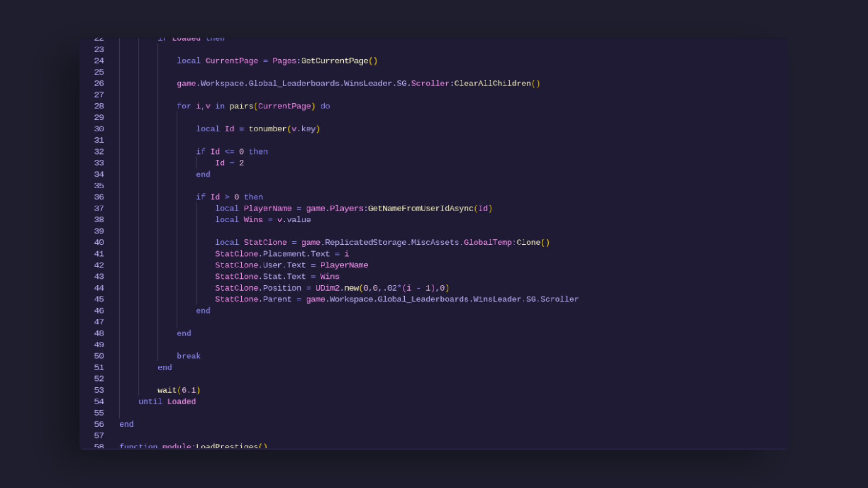Select the LoadPrestiges function name
The image size is (868, 488).
tap(228, 446)
